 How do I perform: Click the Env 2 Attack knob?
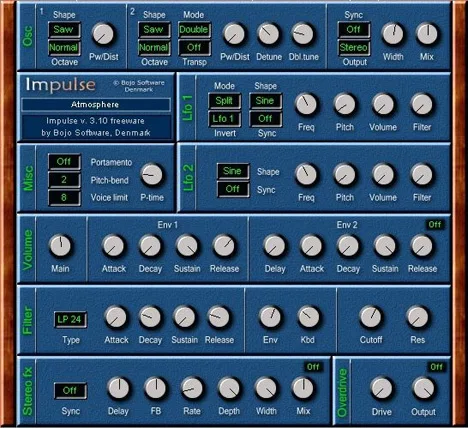tap(311, 246)
